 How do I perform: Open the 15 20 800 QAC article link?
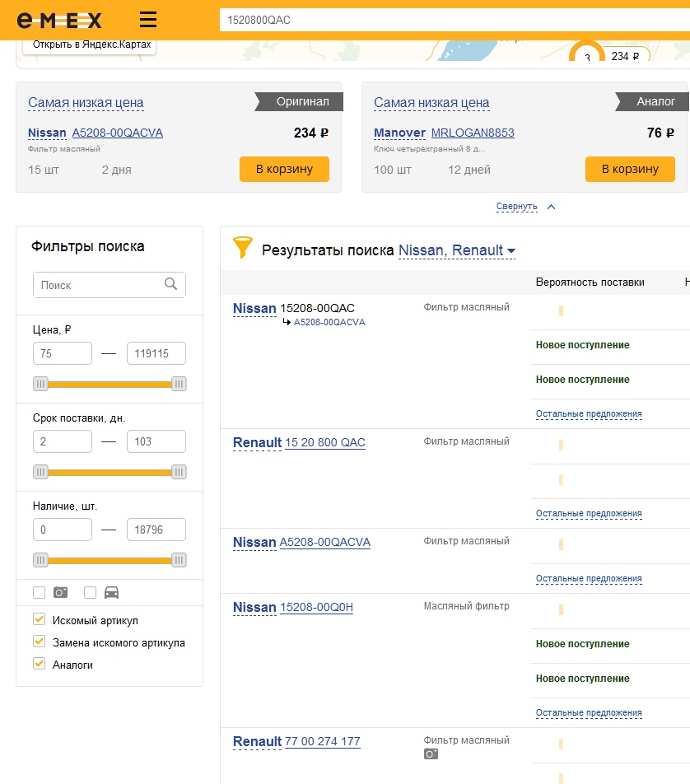pos(325,442)
